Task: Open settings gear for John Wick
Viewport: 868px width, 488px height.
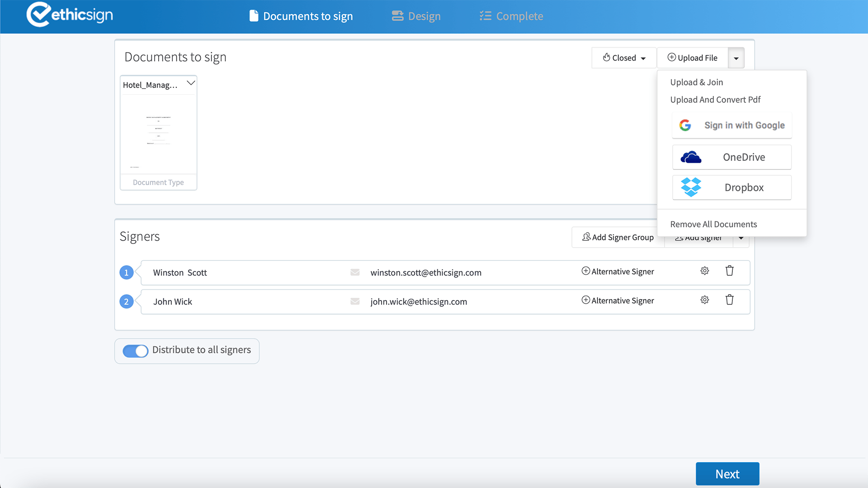Action: (704, 300)
